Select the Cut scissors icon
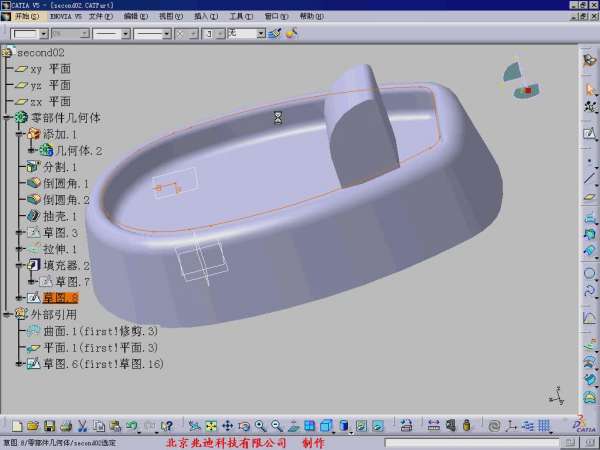The height and width of the screenshot is (450, 600). (x=83, y=426)
